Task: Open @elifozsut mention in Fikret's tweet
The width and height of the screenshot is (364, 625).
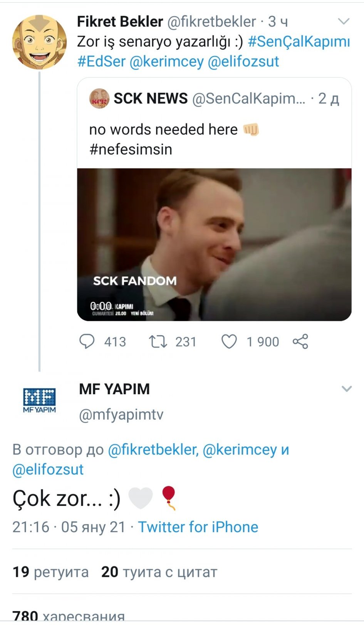Action: (x=243, y=62)
